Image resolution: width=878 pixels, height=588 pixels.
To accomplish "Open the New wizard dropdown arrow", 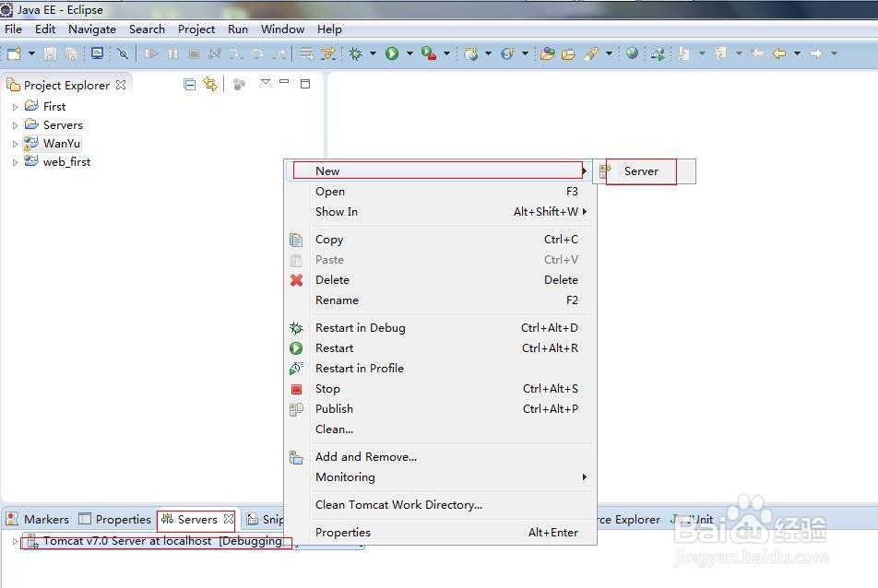I will coord(31,53).
